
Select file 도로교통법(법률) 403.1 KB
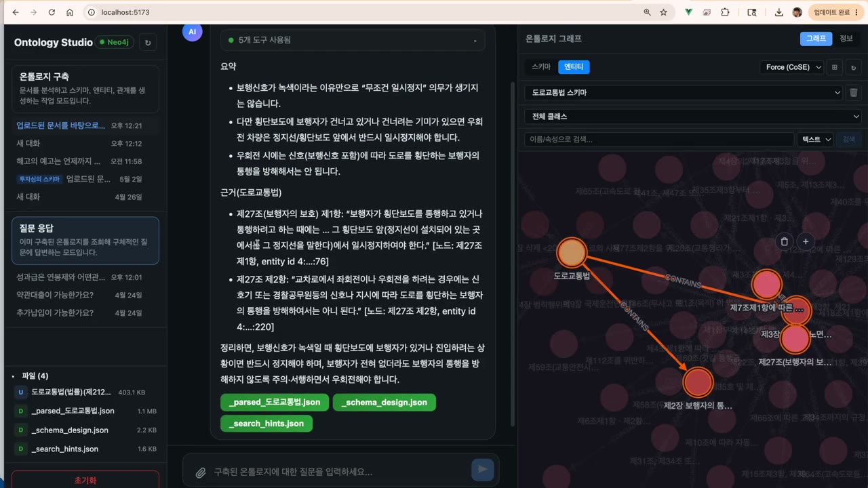[85, 392]
